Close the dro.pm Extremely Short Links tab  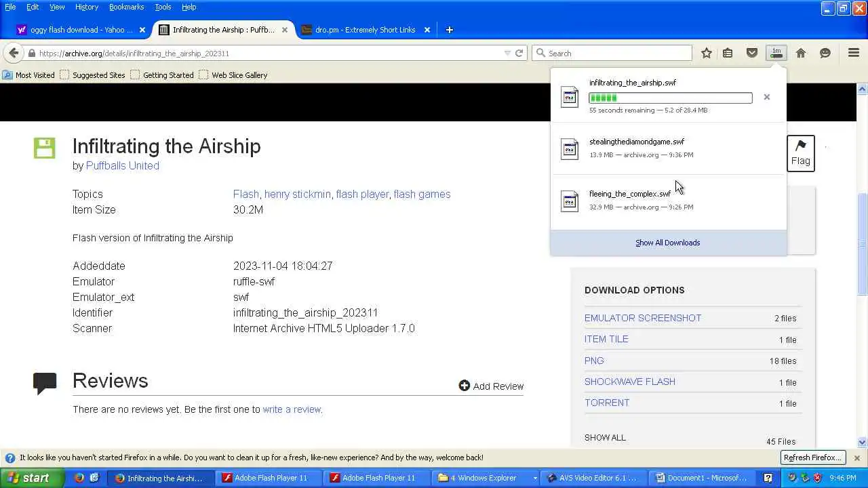pos(427,30)
